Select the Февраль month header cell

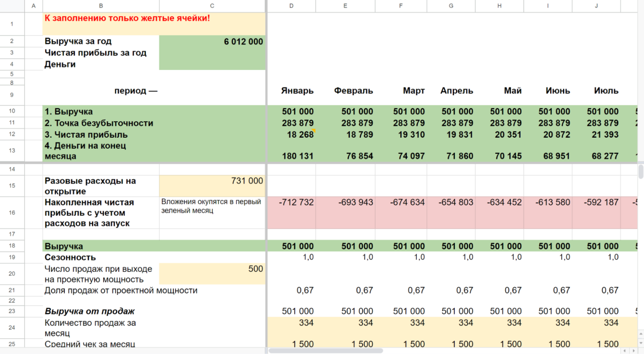click(x=345, y=91)
